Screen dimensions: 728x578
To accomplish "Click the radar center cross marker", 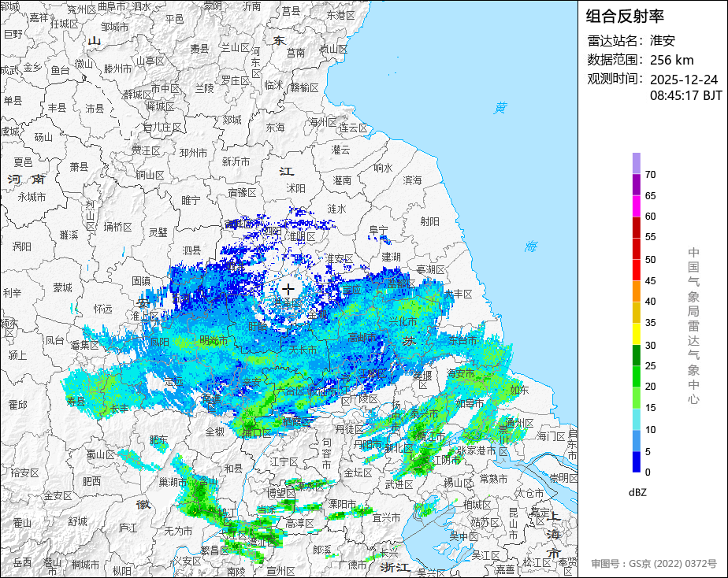I will pyautogui.click(x=288, y=290).
